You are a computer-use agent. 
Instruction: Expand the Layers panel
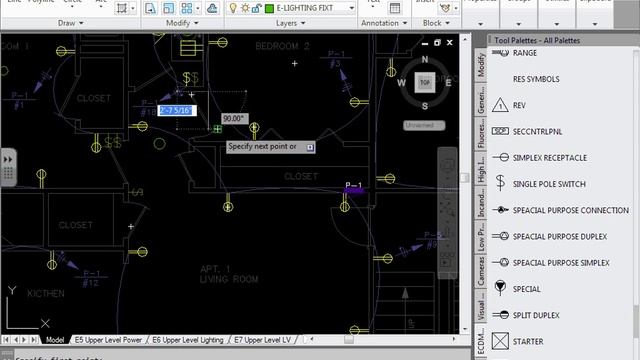point(291,23)
